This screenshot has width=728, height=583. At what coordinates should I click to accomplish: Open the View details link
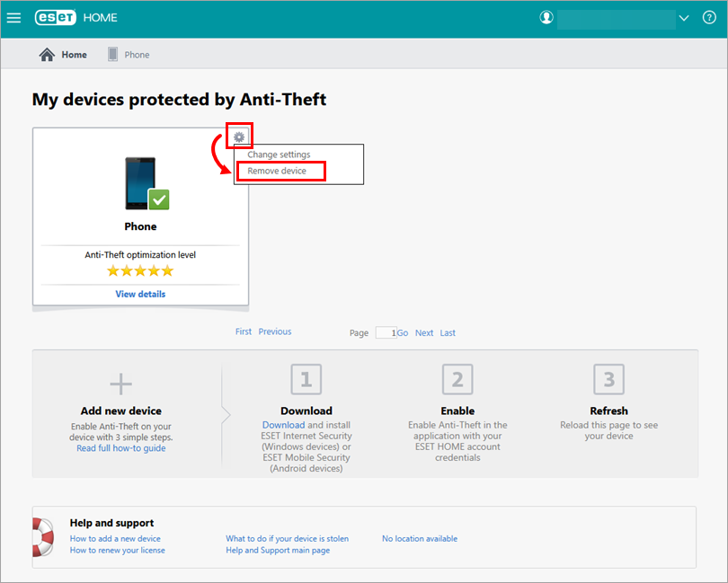(140, 294)
